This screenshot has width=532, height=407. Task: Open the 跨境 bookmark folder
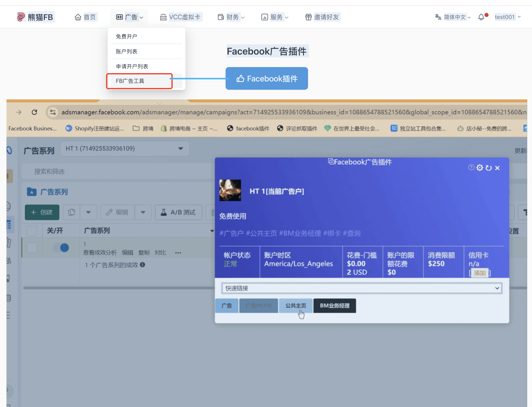pos(143,128)
